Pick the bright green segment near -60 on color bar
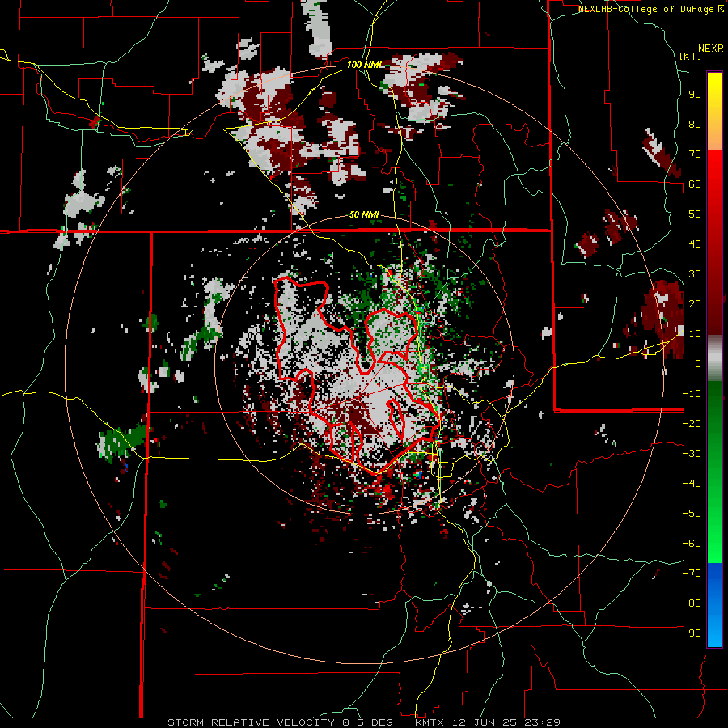This screenshot has height=728, width=728. pyautogui.click(x=714, y=544)
